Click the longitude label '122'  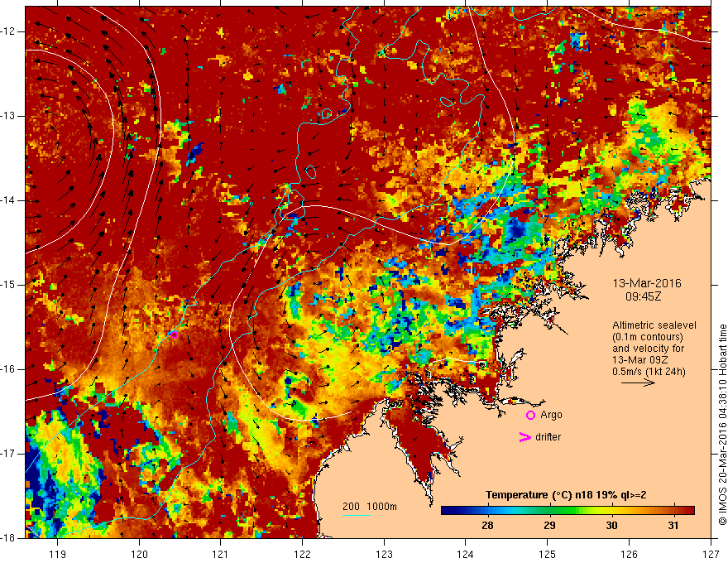302,554
